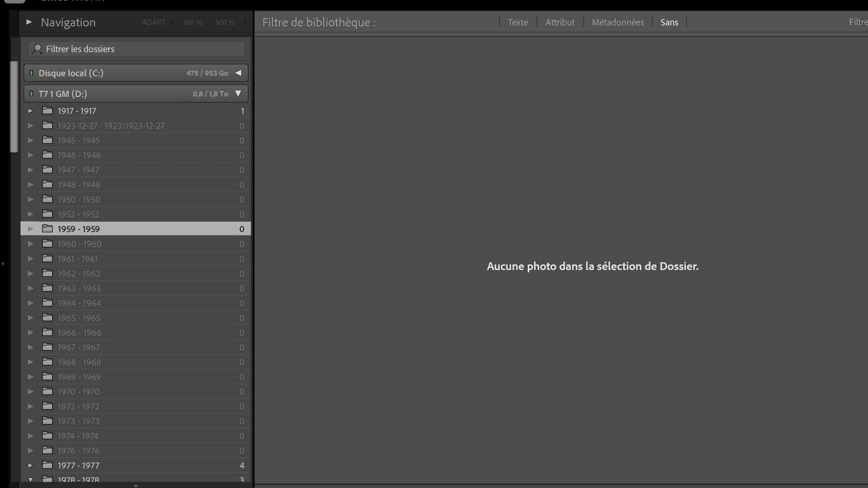Expand the 1917 - 1917 folder tree

click(30, 111)
